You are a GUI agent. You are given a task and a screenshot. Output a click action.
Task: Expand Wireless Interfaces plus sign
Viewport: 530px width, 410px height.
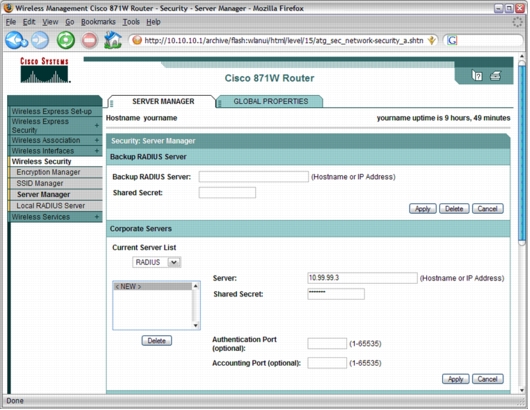(x=97, y=150)
